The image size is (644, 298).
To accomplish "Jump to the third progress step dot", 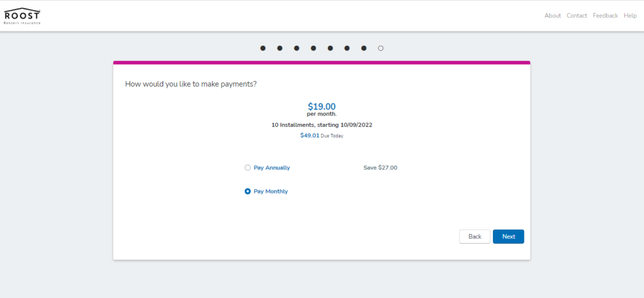I will (297, 48).
